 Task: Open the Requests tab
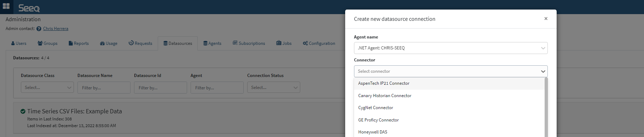click(x=140, y=43)
